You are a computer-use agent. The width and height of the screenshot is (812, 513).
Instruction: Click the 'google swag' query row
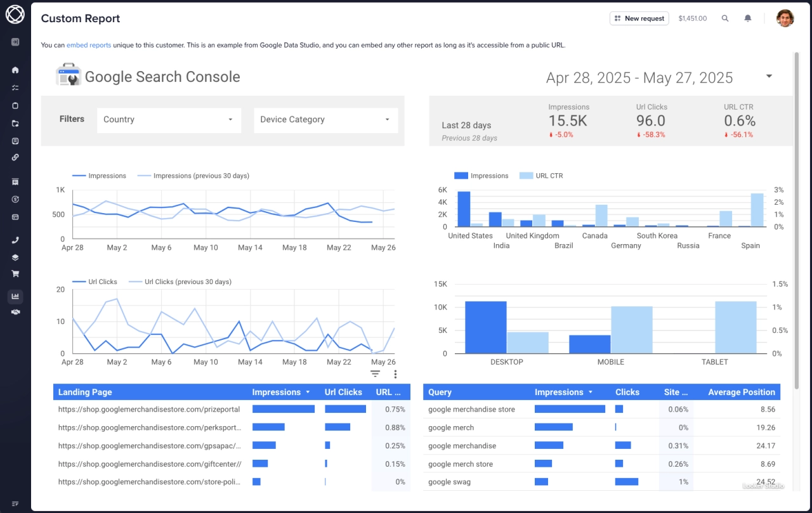click(x=601, y=482)
